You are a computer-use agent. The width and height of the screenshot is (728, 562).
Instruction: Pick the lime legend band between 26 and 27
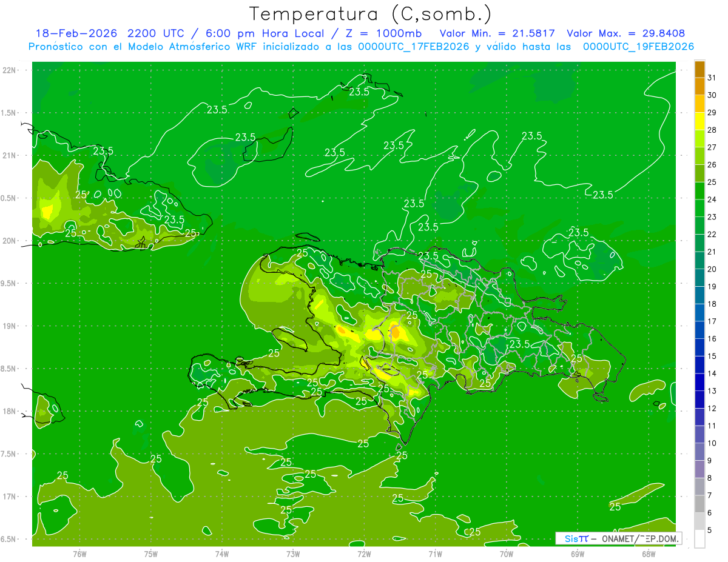click(699, 156)
